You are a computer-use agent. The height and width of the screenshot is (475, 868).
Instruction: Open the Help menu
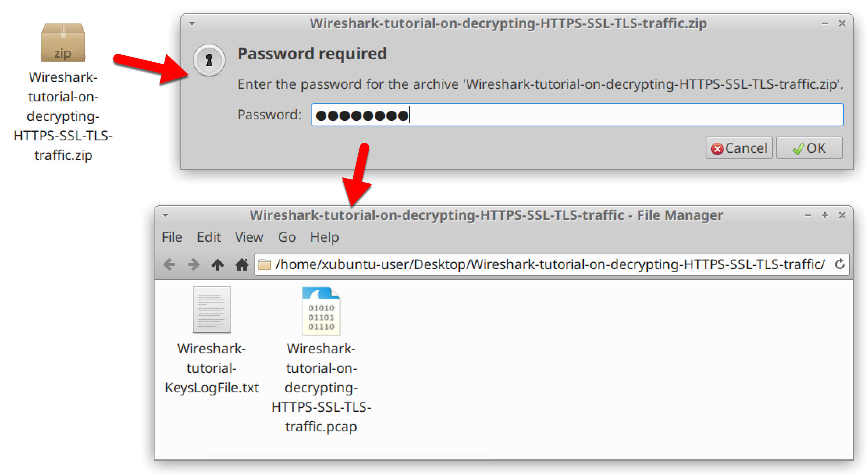(324, 237)
